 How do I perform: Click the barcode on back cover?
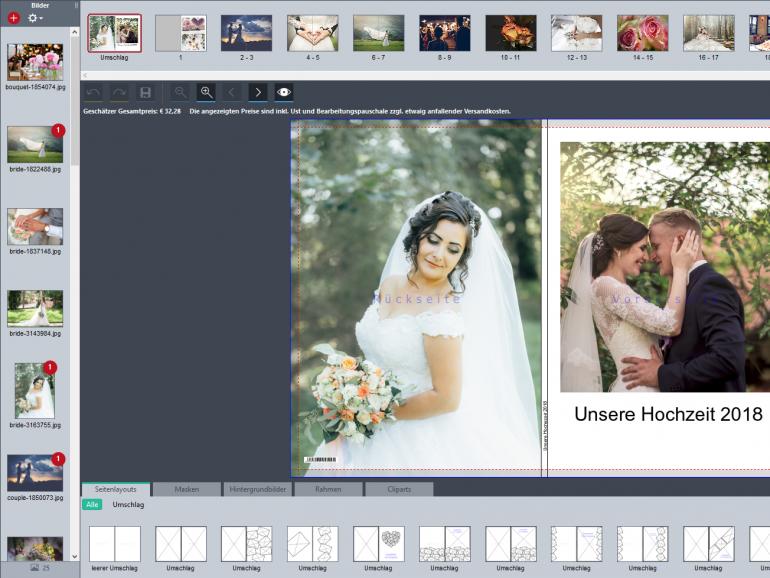pos(321,460)
